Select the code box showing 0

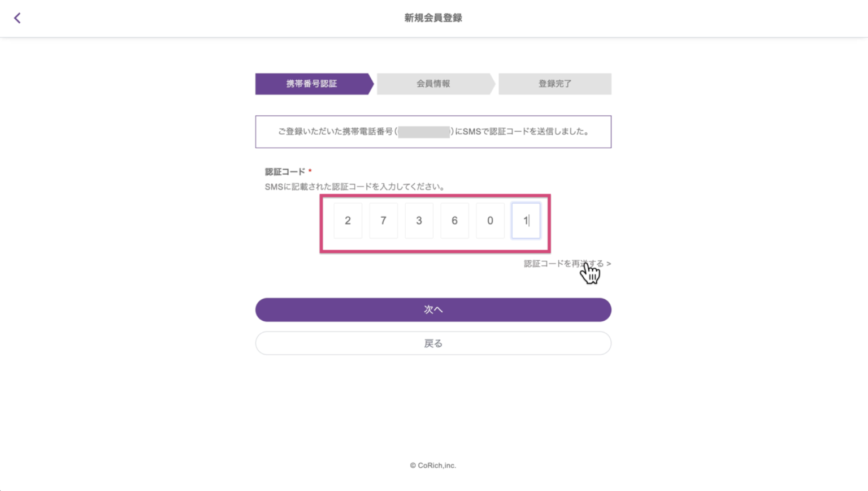click(490, 221)
